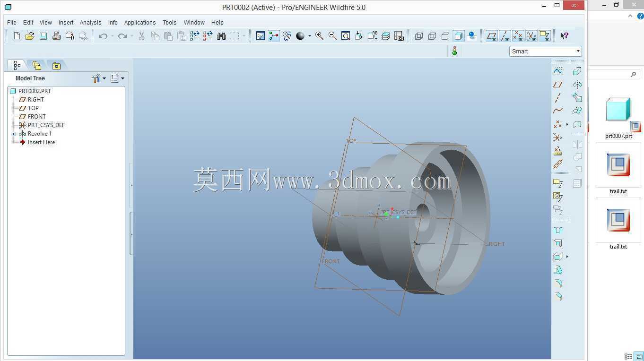Click the Repaint screen icon
644x361 pixels.
[260, 36]
